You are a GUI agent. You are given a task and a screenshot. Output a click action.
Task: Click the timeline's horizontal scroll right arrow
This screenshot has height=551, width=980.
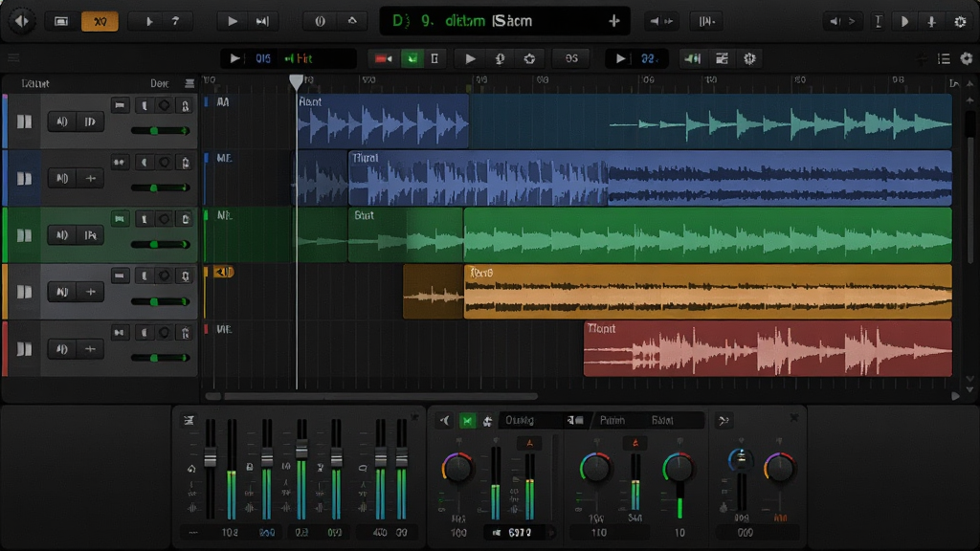point(955,396)
